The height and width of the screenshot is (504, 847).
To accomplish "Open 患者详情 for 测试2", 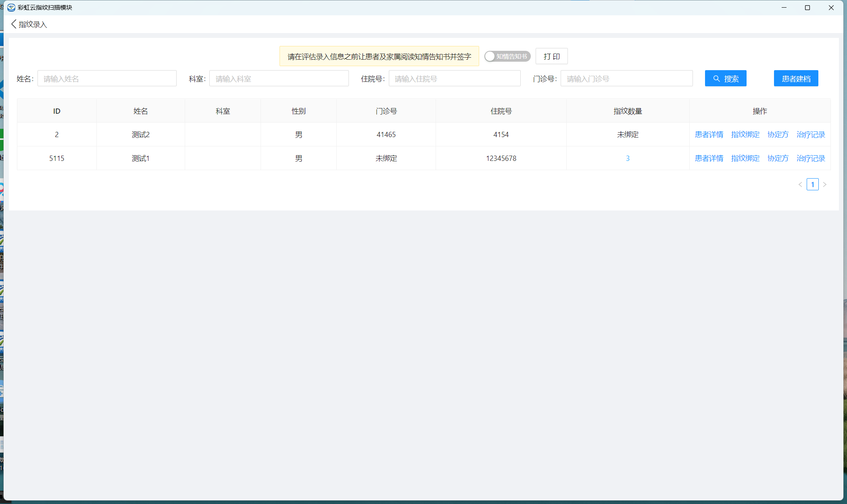I will 709,135.
